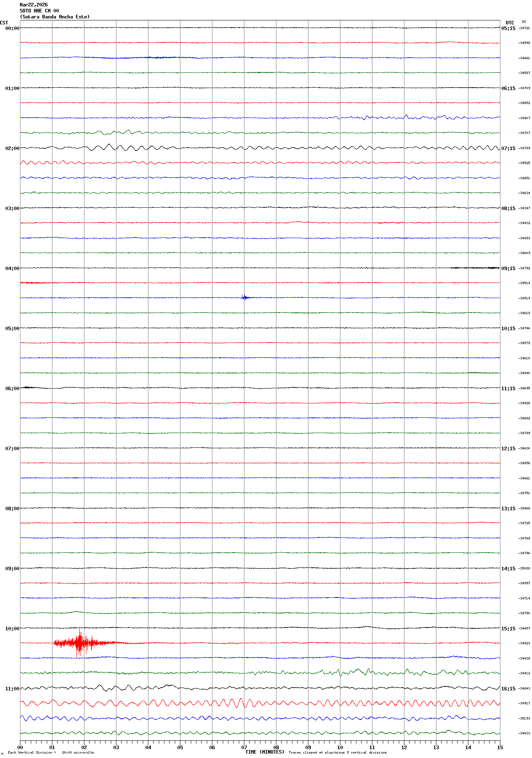Click the DC column header
This screenshot has width=532, height=758.
click(524, 22)
